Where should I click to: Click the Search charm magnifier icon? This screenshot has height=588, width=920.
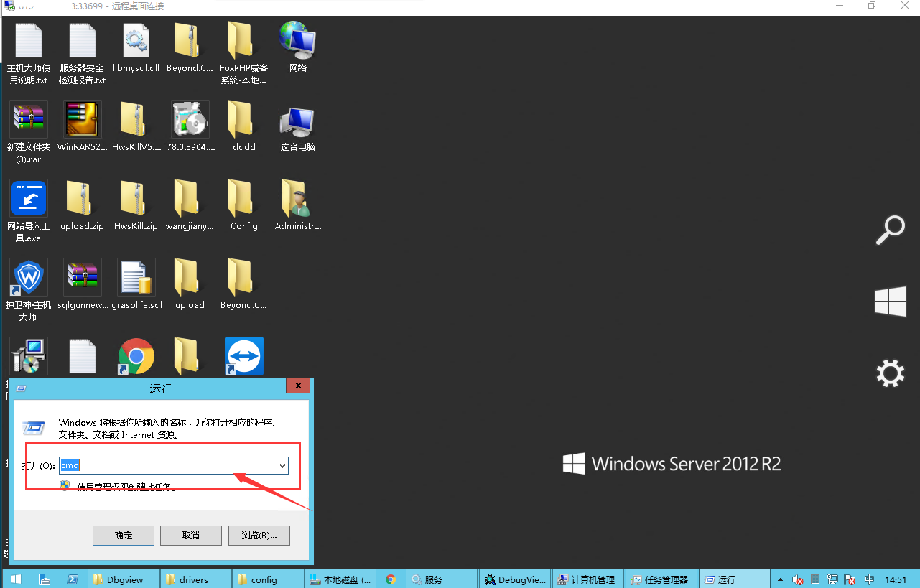coord(891,230)
